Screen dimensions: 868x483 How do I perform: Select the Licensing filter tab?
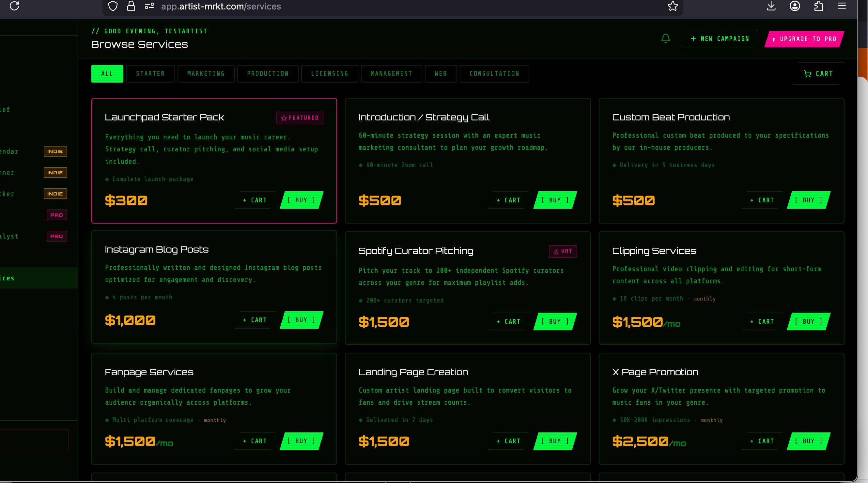(x=330, y=74)
